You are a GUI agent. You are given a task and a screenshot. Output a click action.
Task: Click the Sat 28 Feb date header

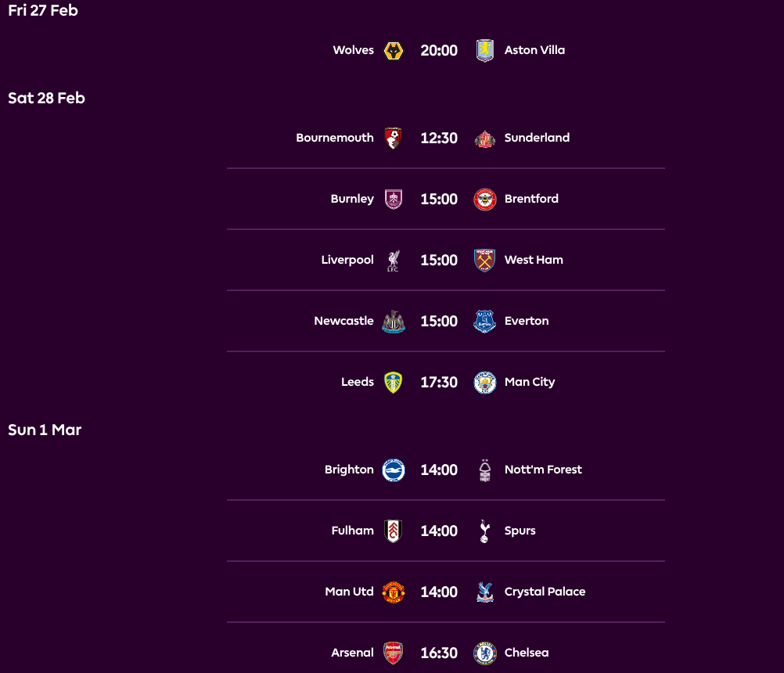click(x=46, y=97)
